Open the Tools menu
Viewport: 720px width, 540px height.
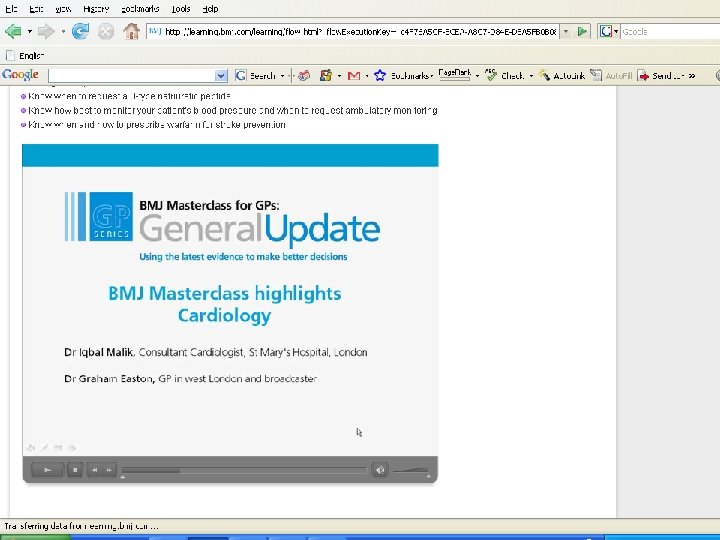pyautogui.click(x=180, y=9)
